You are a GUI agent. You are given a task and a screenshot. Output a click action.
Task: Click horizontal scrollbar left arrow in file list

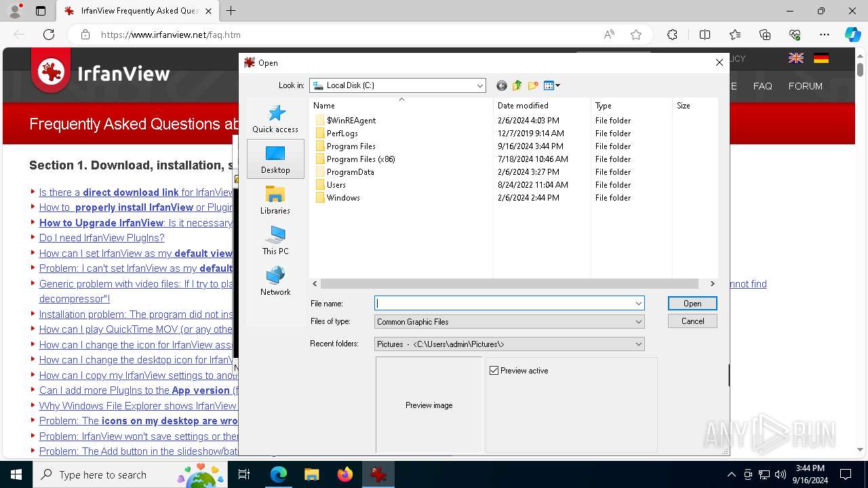click(x=315, y=284)
